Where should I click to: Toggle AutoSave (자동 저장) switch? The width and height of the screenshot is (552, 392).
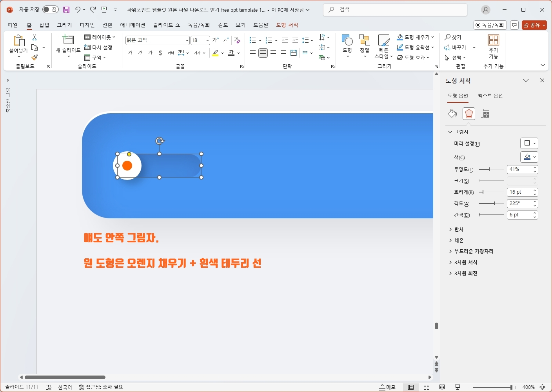pos(51,9)
